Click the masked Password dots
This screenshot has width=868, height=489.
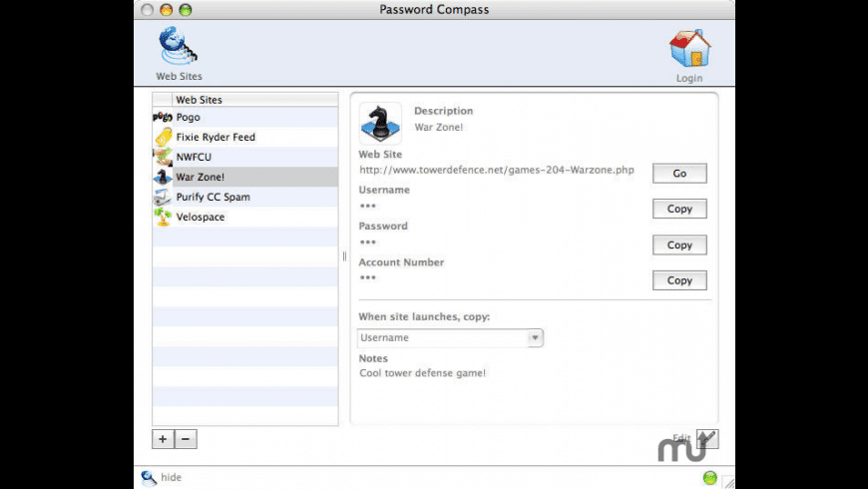[x=367, y=243]
